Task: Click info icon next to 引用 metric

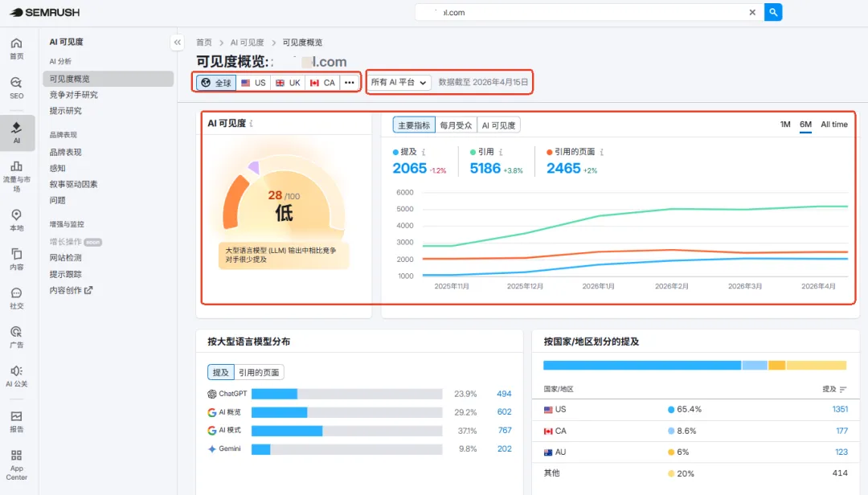Action: point(501,152)
